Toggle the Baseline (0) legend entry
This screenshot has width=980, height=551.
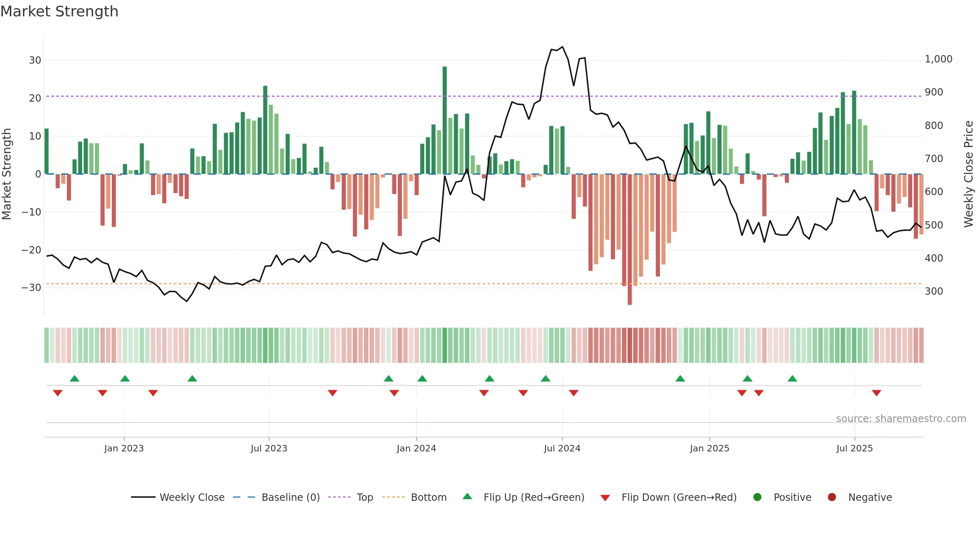(276, 497)
